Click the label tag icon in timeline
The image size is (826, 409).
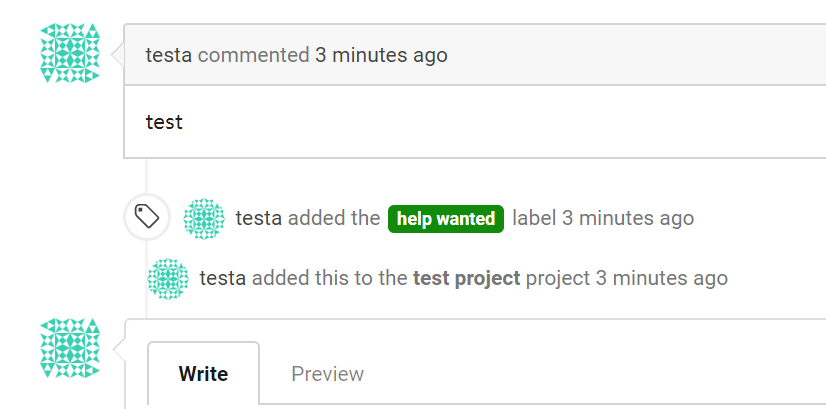click(x=147, y=217)
